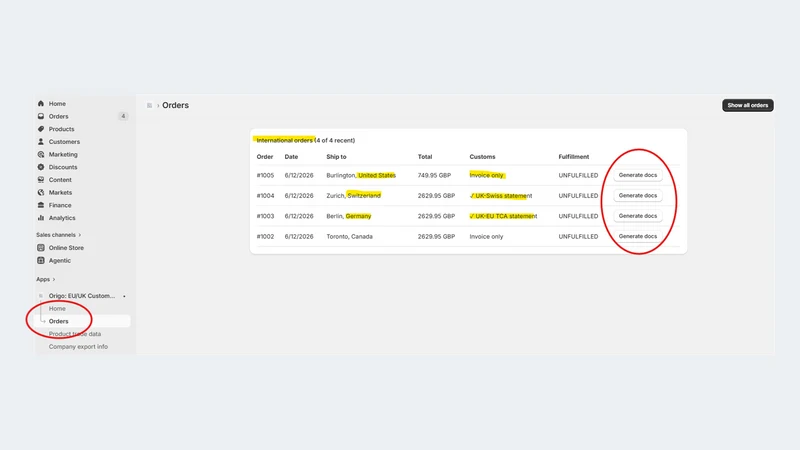Screen dimensions: 800x450
Task: Generate docs for order #1004
Action: click(638, 195)
